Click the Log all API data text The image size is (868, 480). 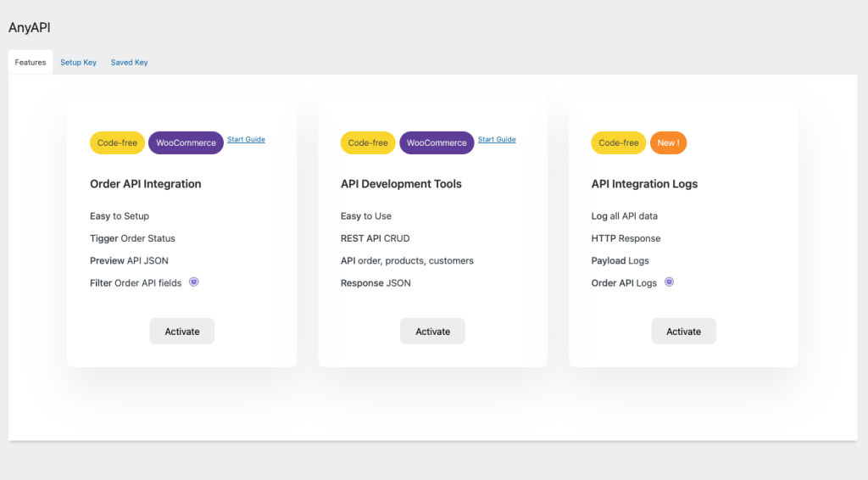point(625,216)
